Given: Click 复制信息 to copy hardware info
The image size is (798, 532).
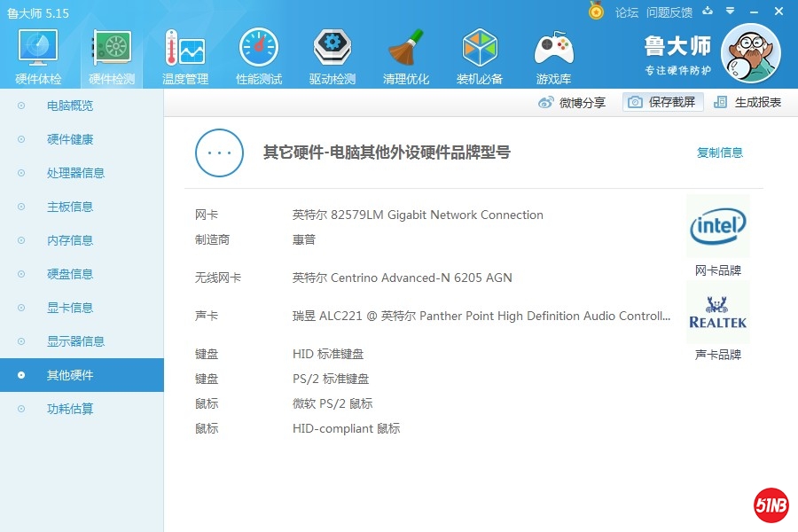Looking at the screenshot, I should [719, 153].
